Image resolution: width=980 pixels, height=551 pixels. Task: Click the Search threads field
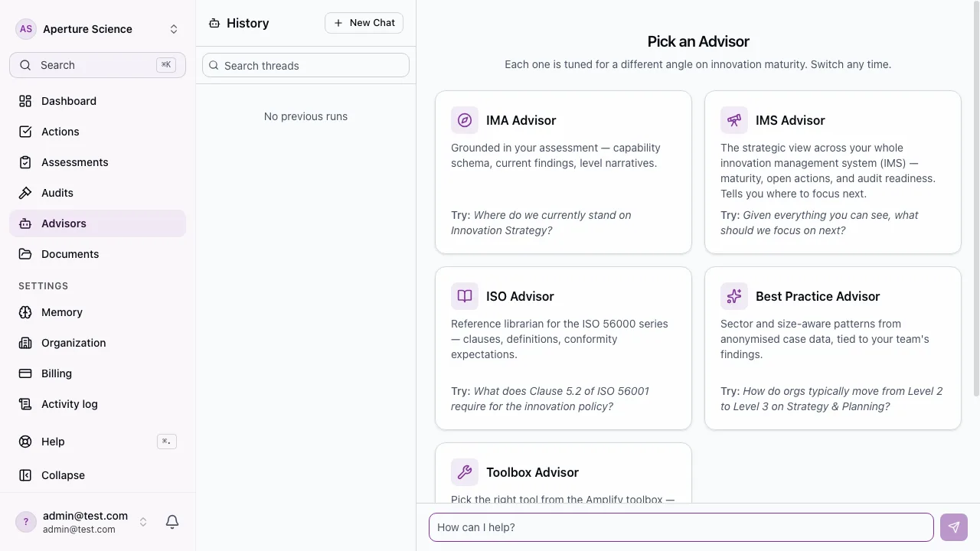[x=305, y=66]
